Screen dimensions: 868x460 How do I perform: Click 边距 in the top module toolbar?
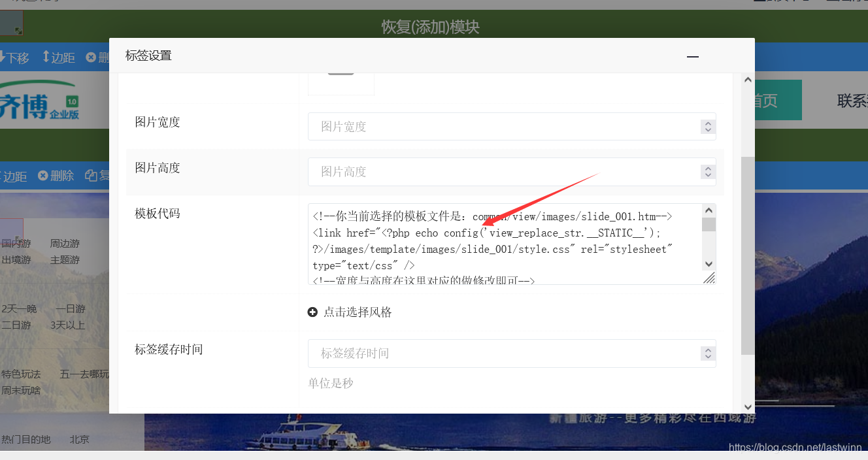tap(59, 57)
